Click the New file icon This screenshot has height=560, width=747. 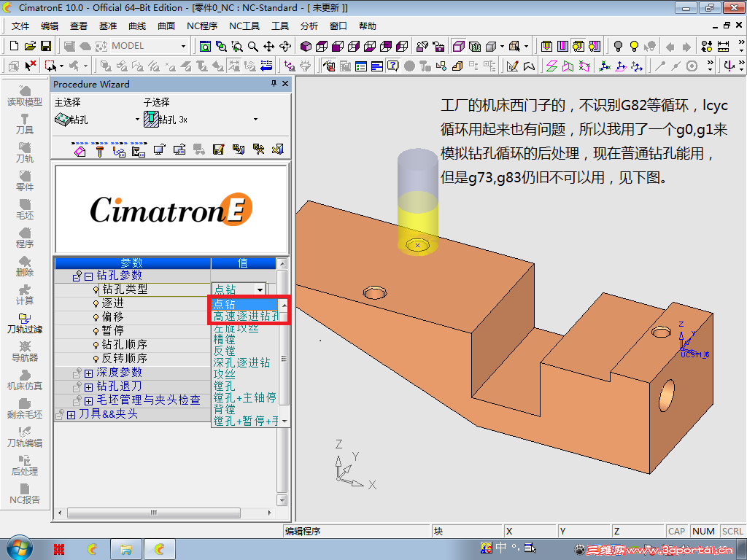coord(15,46)
